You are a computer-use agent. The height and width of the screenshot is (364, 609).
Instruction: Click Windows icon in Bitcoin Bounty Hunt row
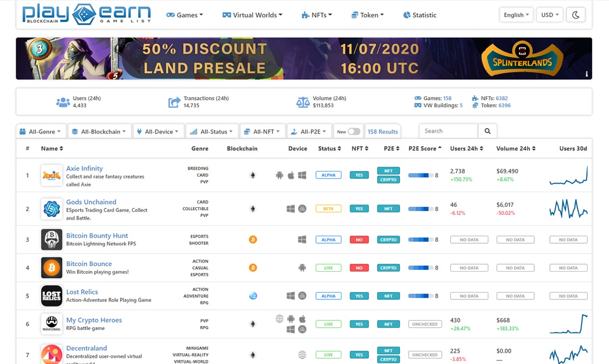coord(302,239)
